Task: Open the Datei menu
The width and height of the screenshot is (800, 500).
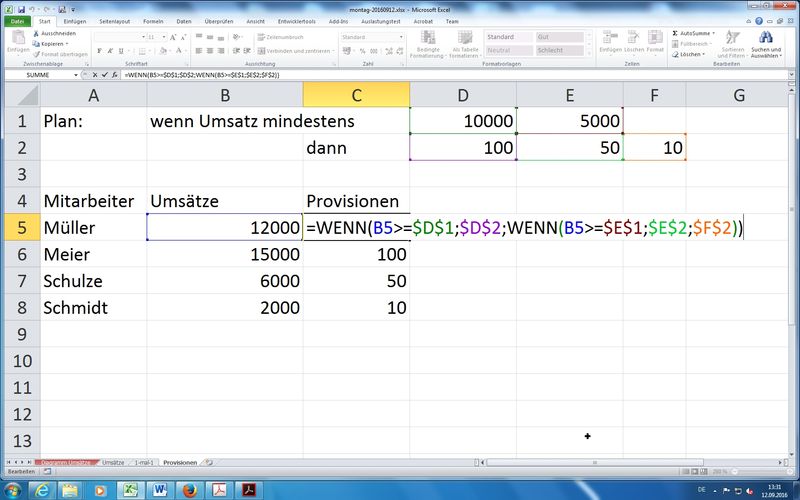Action: pyautogui.click(x=17, y=19)
